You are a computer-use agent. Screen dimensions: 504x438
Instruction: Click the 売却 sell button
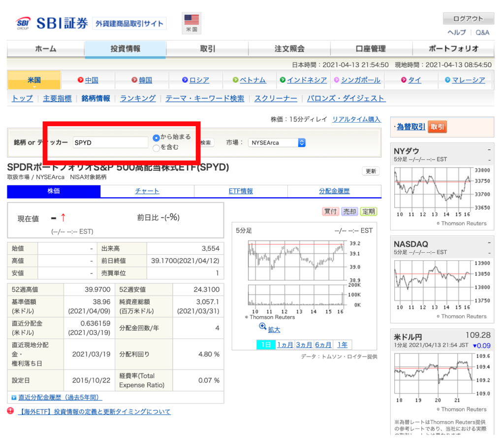pos(349,211)
